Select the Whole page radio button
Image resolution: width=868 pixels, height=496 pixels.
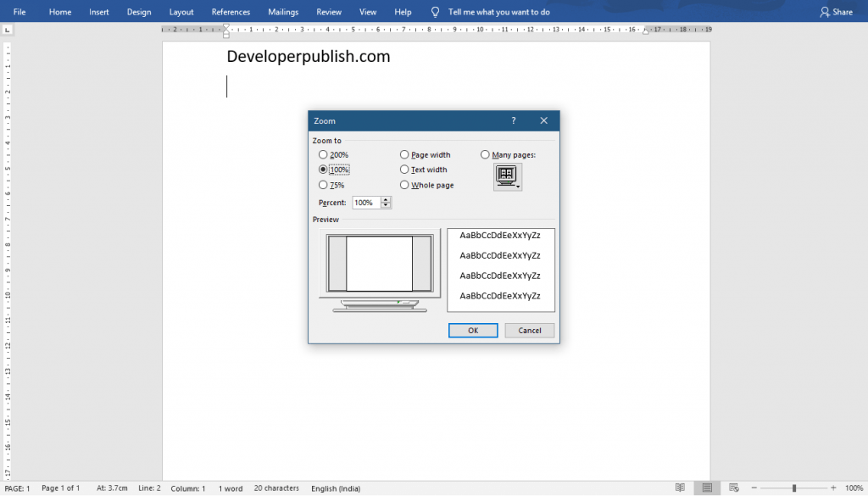(x=404, y=185)
